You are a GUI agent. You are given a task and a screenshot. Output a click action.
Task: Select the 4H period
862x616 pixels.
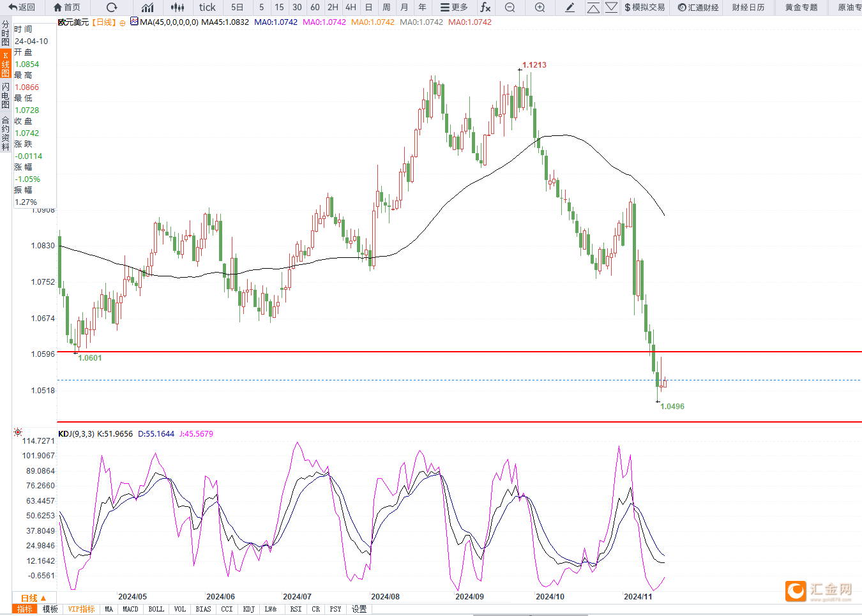pyautogui.click(x=351, y=7)
